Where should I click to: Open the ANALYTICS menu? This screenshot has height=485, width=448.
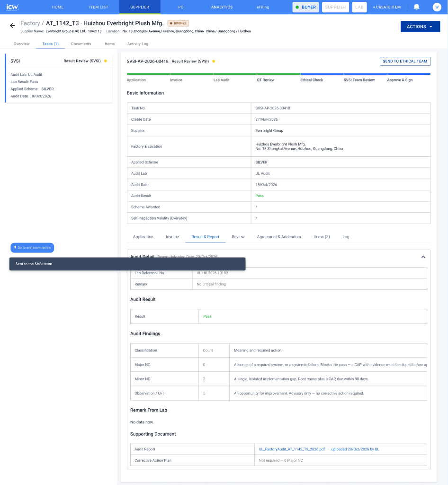click(222, 7)
